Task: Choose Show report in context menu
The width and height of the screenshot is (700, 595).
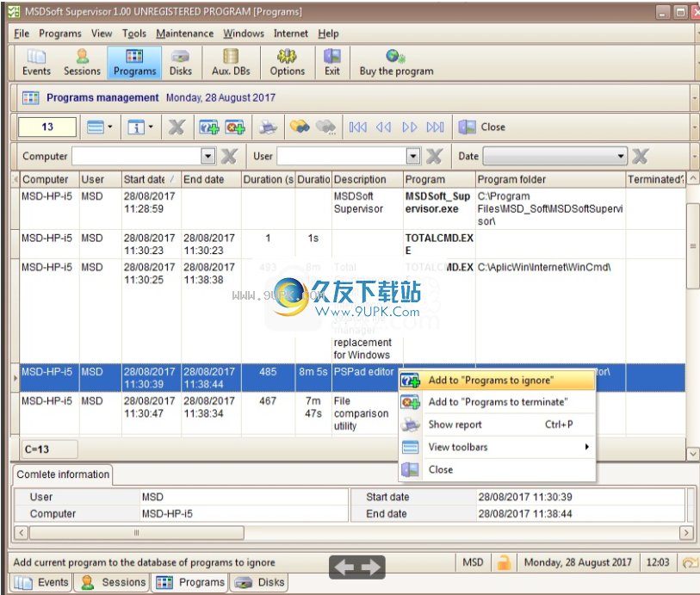Action: (x=497, y=425)
